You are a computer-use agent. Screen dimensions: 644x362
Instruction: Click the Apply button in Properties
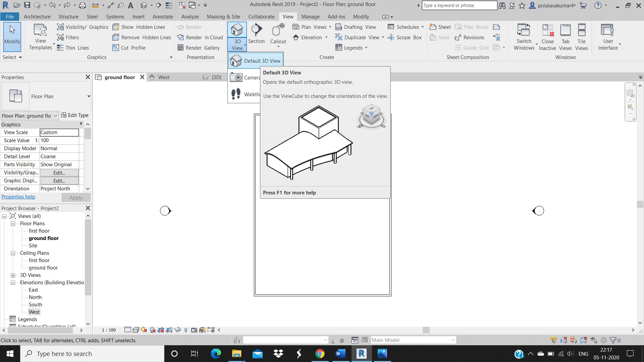click(75, 197)
